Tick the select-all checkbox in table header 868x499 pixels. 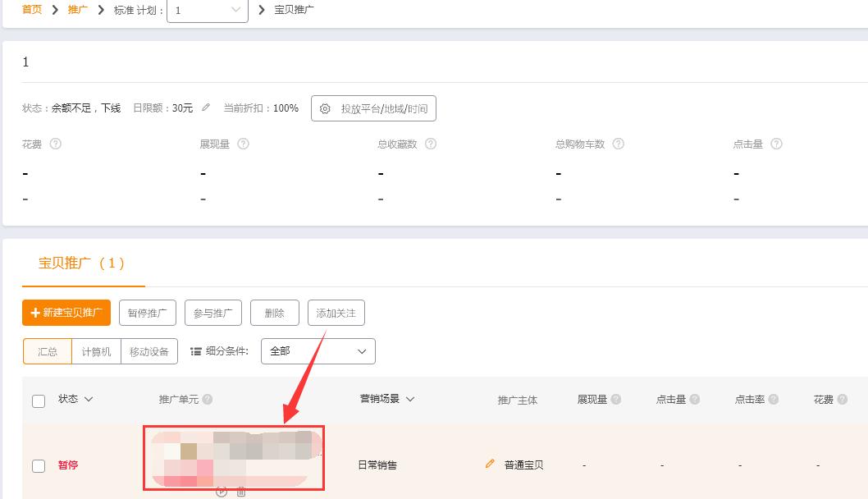[38, 400]
